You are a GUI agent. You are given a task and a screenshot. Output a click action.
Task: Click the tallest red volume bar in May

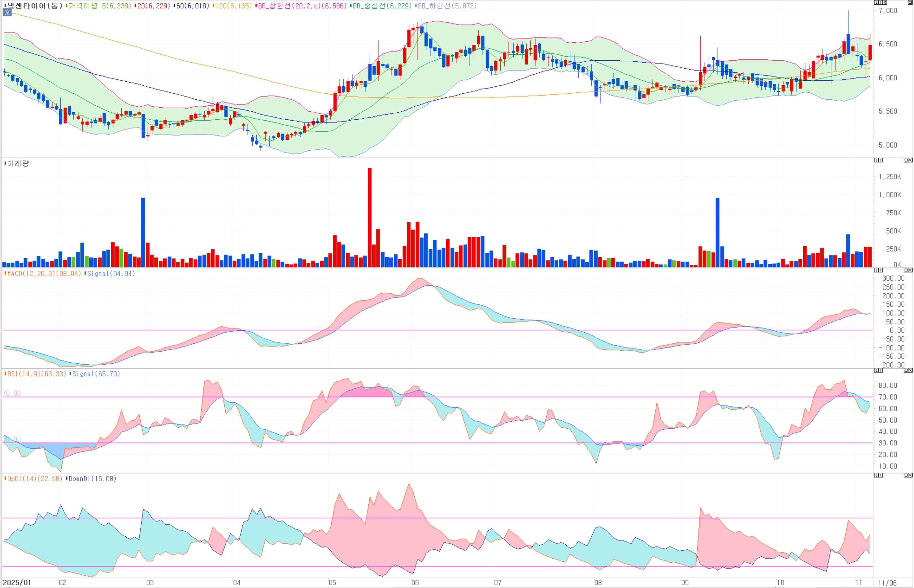coord(369,218)
